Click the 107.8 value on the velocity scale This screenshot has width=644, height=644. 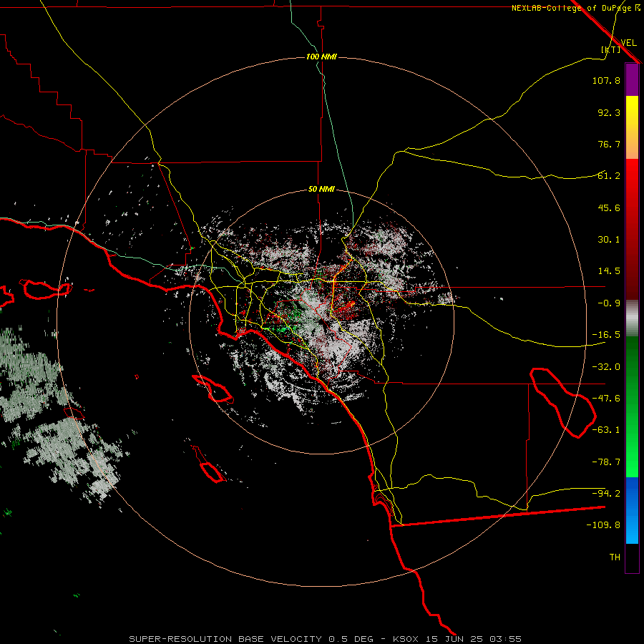pos(606,80)
